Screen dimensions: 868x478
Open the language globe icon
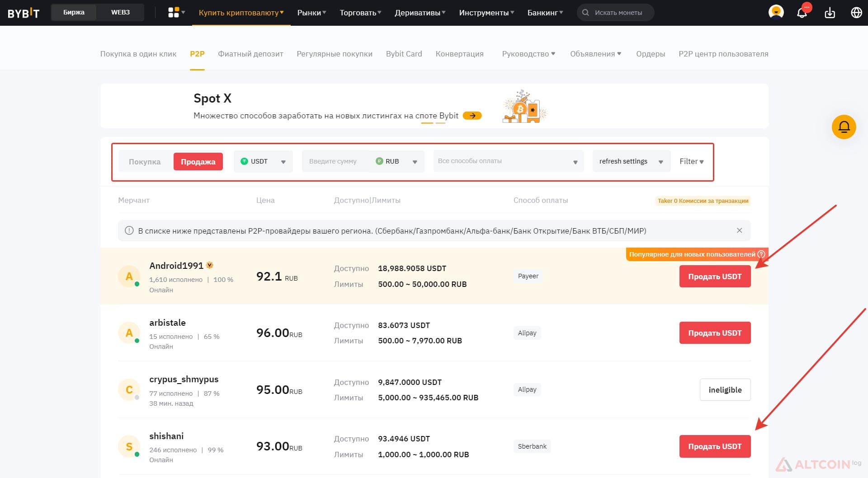[x=856, y=13]
